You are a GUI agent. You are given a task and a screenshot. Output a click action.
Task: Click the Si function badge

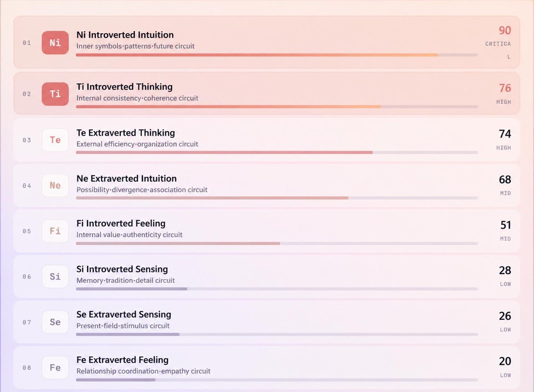point(55,277)
